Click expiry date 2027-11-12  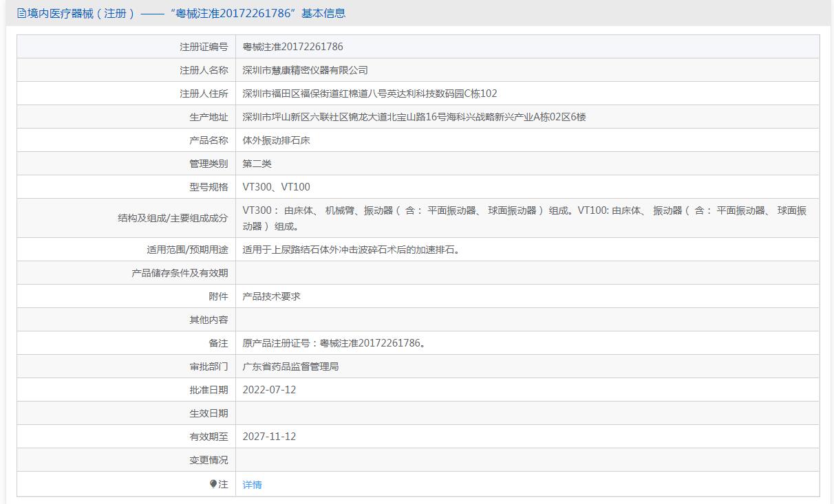click(x=269, y=437)
